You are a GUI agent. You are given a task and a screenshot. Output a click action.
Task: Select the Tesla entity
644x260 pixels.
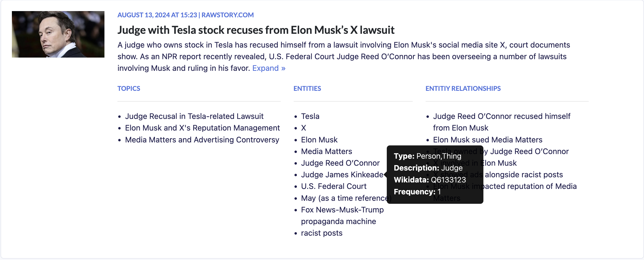pyautogui.click(x=310, y=116)
